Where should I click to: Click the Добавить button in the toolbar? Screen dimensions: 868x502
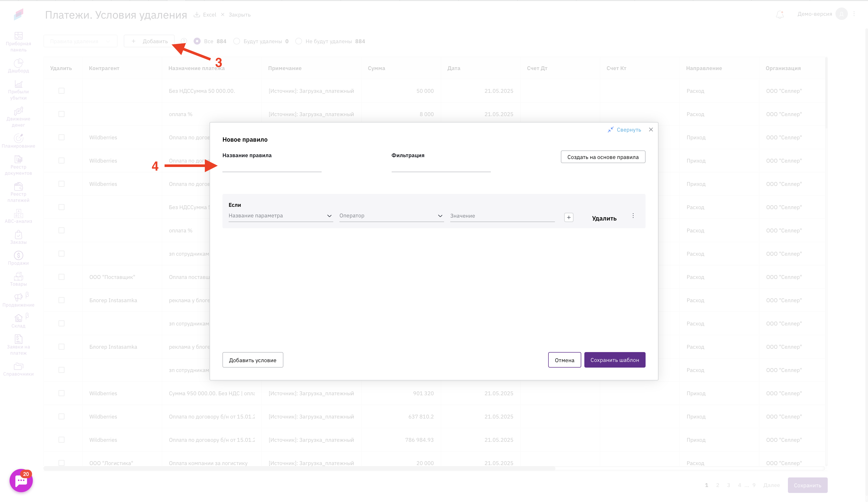pyautogui.click(x=149, y=41)
